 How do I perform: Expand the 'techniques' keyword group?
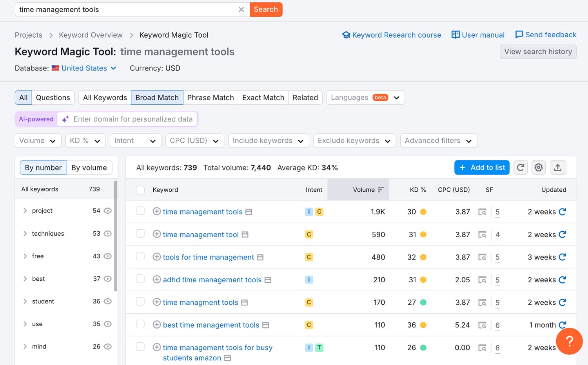[x=25, y=234]
